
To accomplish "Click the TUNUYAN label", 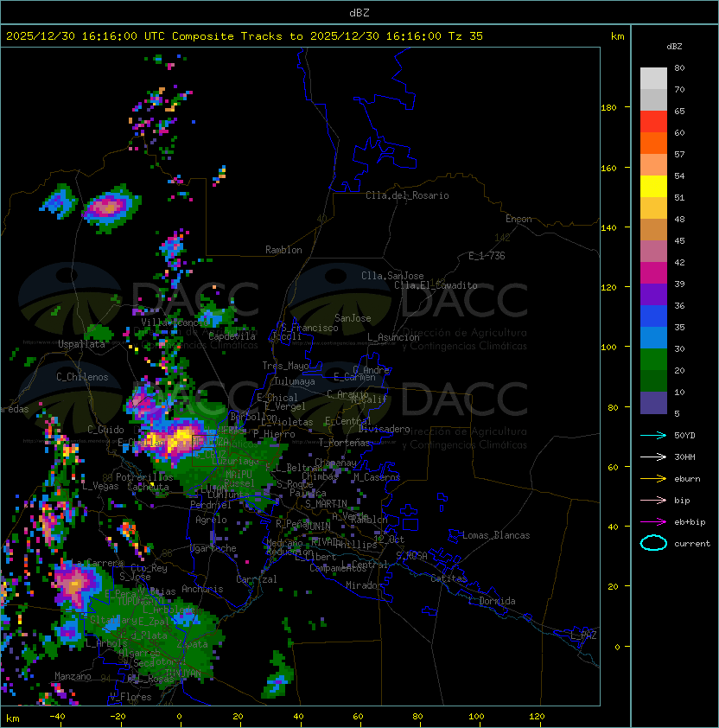I will pyautogui.click(x=183, y=674).
